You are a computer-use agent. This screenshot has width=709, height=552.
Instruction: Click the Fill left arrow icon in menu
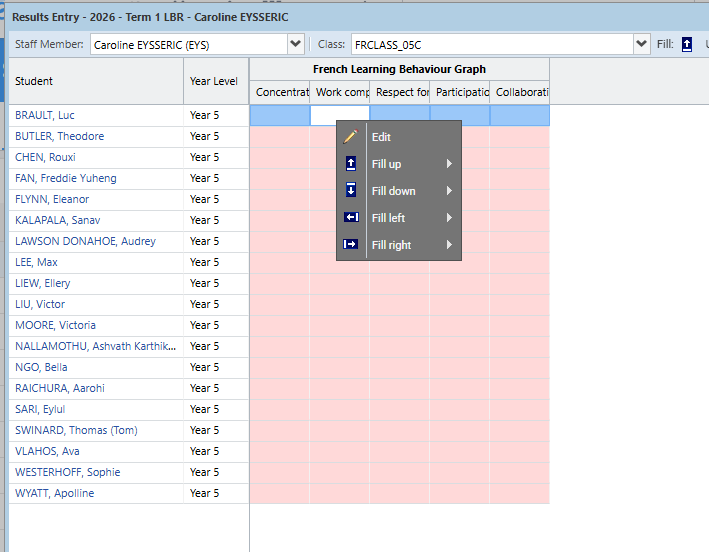pos(350,218)
